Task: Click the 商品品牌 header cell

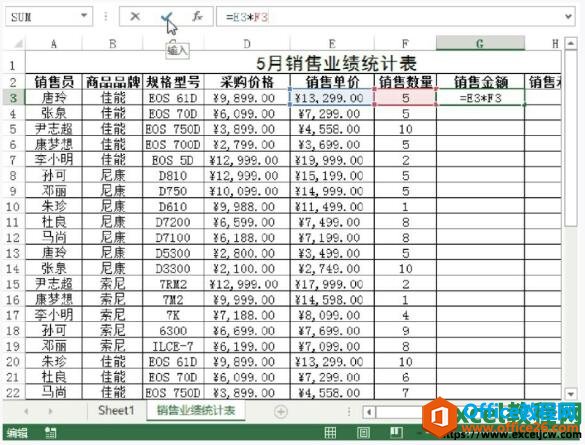Action: [112, 82]
